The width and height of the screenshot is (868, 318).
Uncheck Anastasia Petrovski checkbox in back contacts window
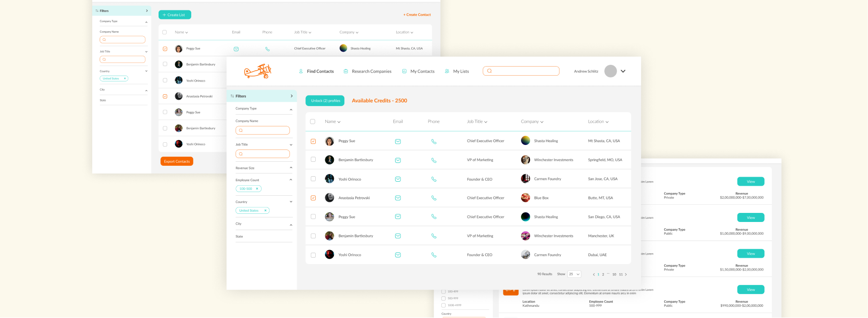(x=165, y=96)
